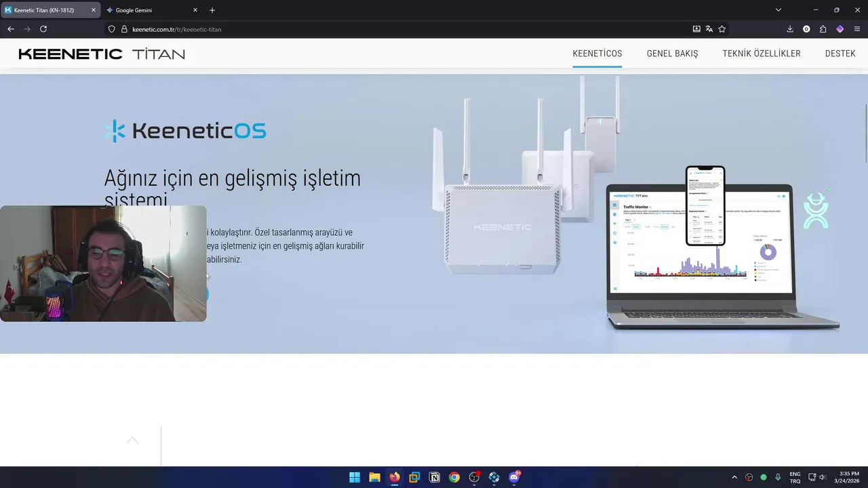Open Firefox from the taskbar
868x488 pixels.
coord(394,477)
